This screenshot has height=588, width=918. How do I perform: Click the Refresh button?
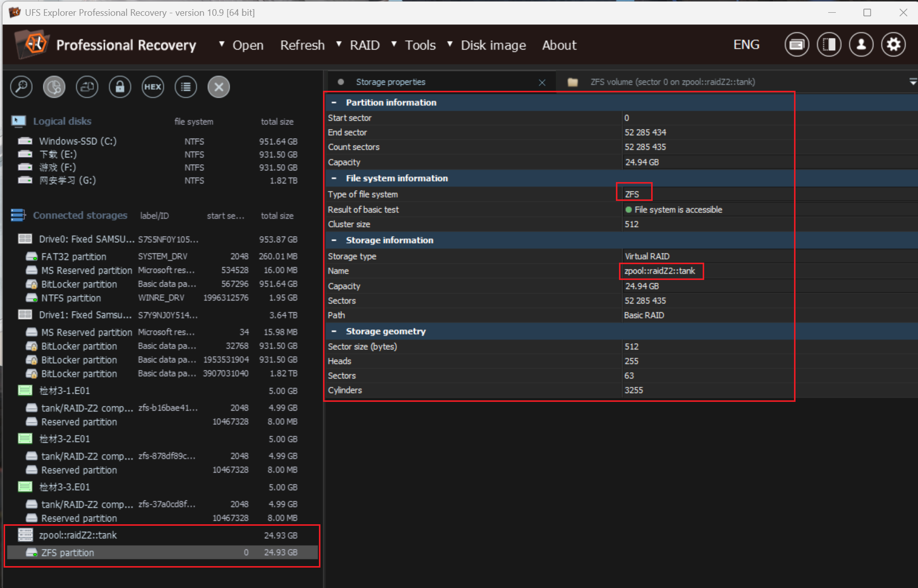pyautogui.click(x=302, y=45)
